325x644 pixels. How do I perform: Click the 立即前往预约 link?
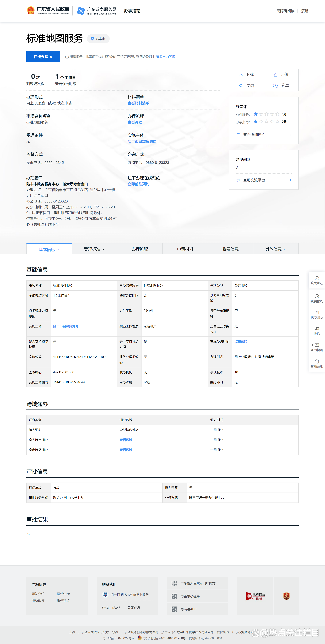(138, 184)
